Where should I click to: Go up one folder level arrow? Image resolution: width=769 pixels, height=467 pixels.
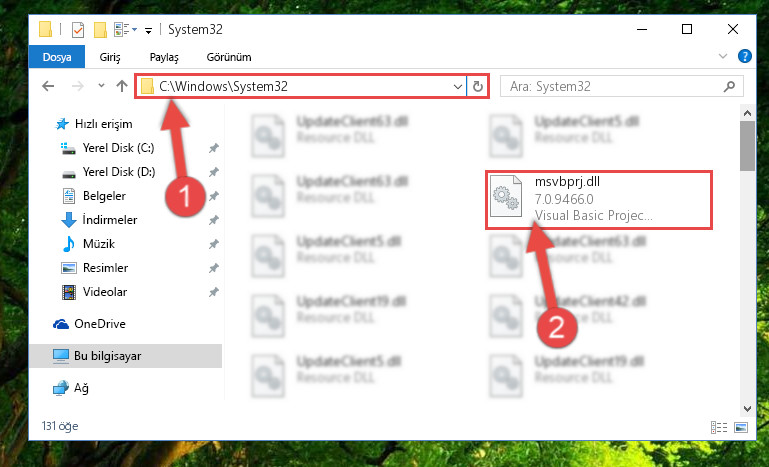tap(122, 86)
